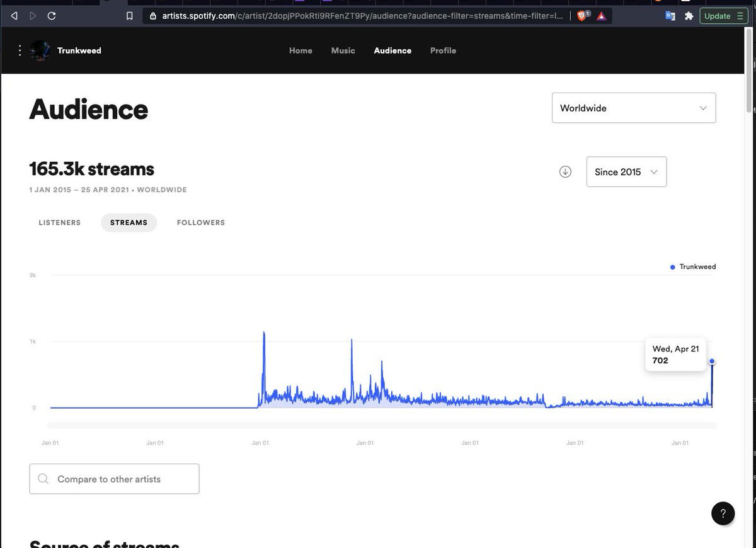This screenshot has height=548, width=756.
Task: Click the '1 JAN 2015 – 25 APR 2021' date range text
Action: pyautogui.click(x=80, y=190)
